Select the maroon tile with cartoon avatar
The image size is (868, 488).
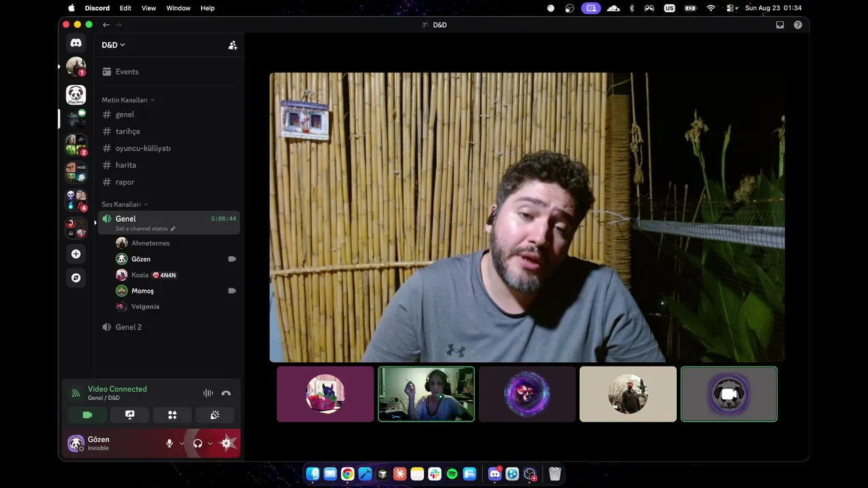(325, 394)
